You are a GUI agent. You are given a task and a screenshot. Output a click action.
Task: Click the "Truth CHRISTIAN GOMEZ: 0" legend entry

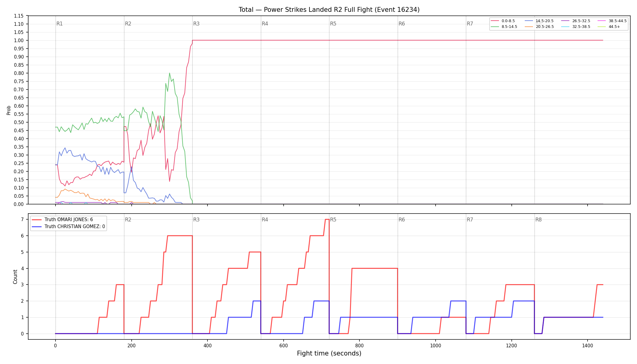coord(69,227)
